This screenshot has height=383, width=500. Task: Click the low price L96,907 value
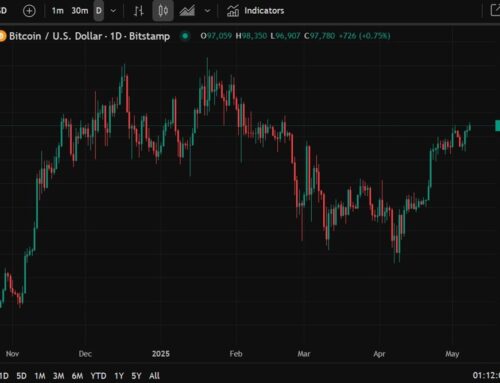point(285,36)
